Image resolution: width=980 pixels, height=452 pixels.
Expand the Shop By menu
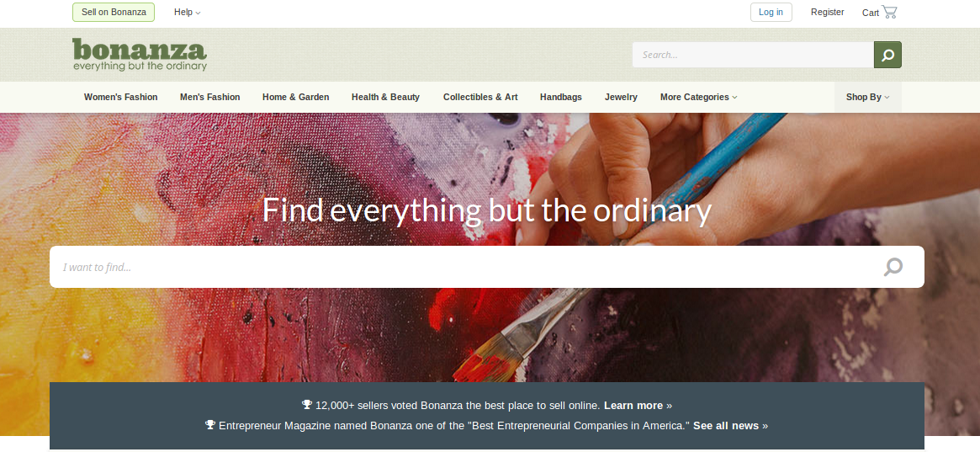coord(867,97)
